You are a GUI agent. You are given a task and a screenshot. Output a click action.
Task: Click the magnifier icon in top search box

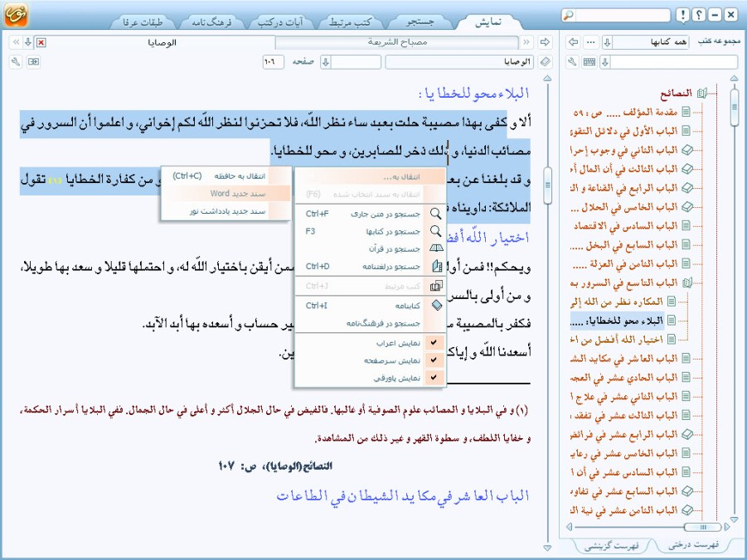click(x=568, y=15)
